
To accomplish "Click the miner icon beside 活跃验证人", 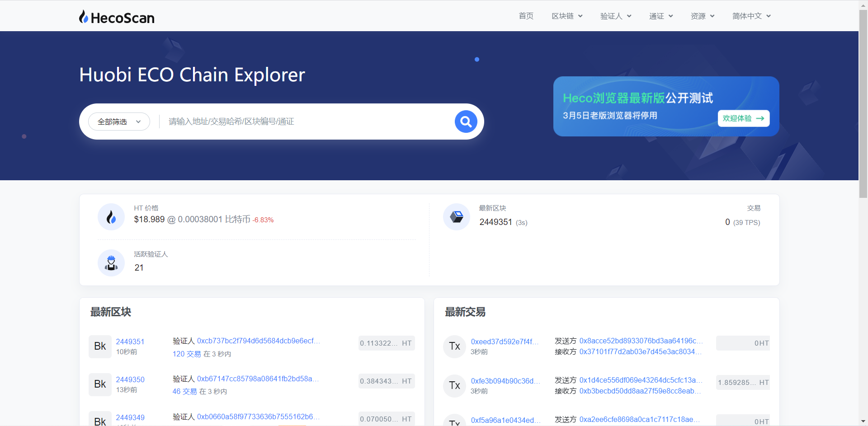I will coord(111,263).
